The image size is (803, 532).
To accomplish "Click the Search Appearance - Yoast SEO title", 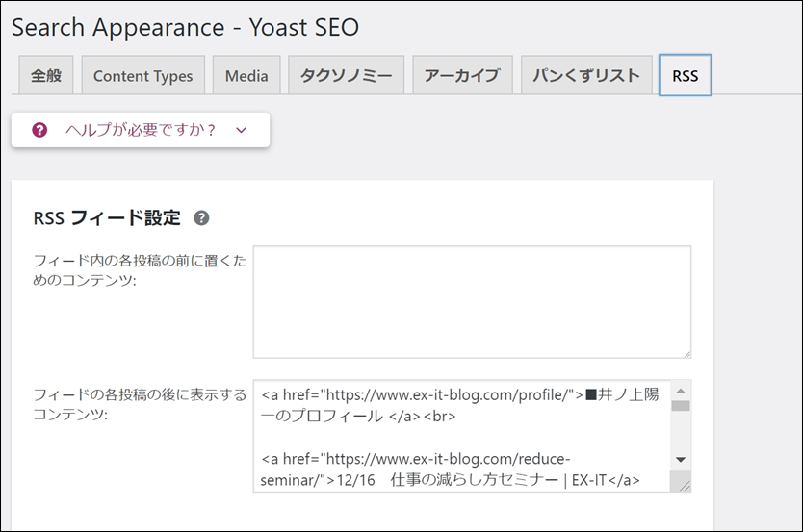I will pyautogui.click(x=186, y=27).
